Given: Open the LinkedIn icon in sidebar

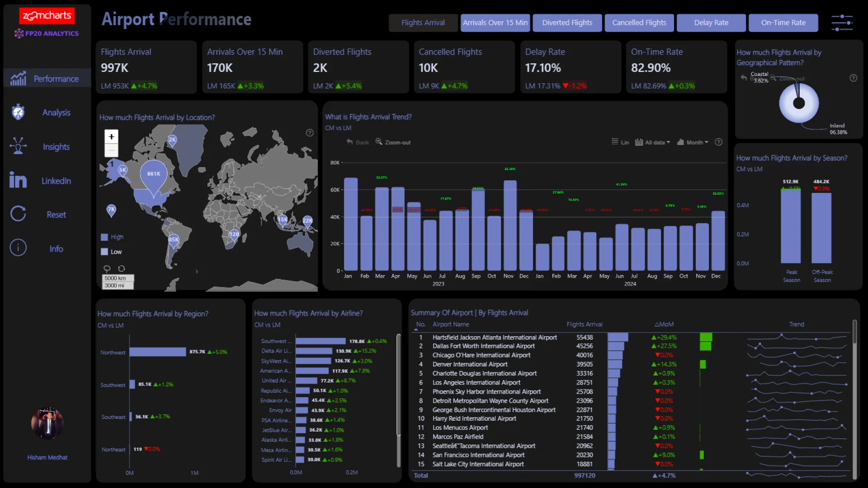Looking at the screenshot, I should [x=18, y=180].
